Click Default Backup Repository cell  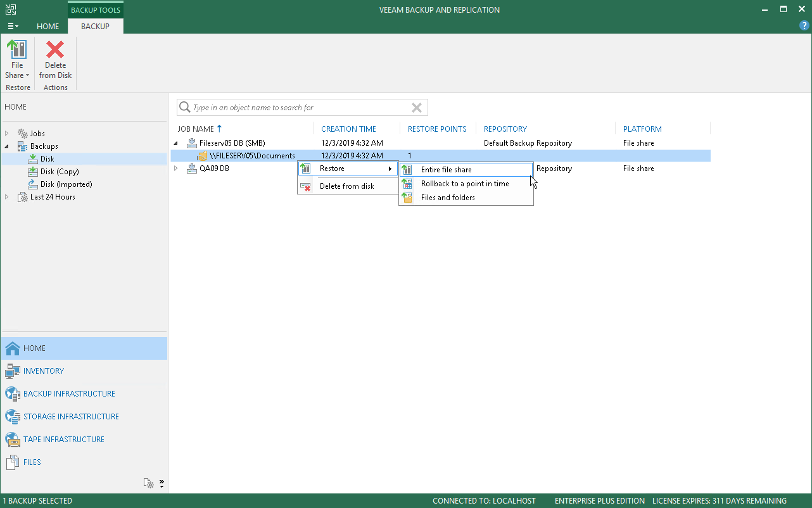tap(528, 143)
